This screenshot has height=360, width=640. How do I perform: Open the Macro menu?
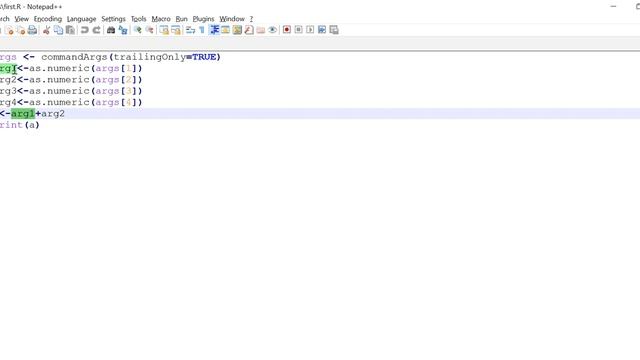[x=161, y=19]
